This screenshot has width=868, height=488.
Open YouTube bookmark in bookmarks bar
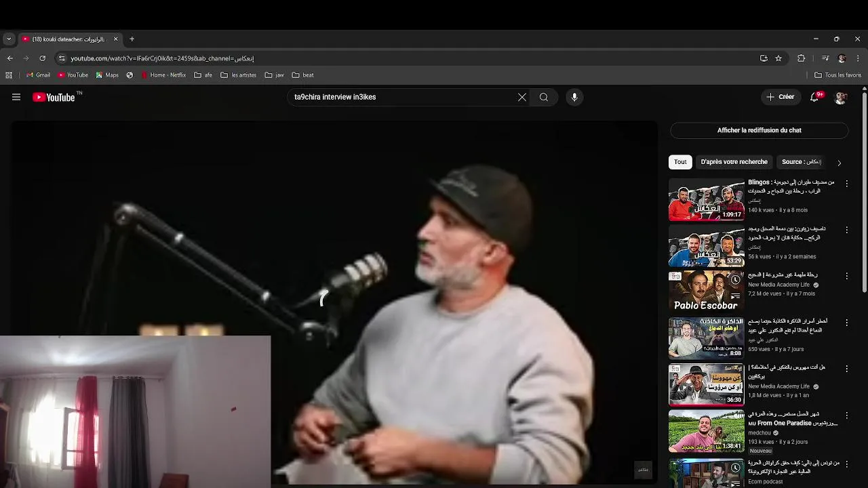click(x=73, y=75)
